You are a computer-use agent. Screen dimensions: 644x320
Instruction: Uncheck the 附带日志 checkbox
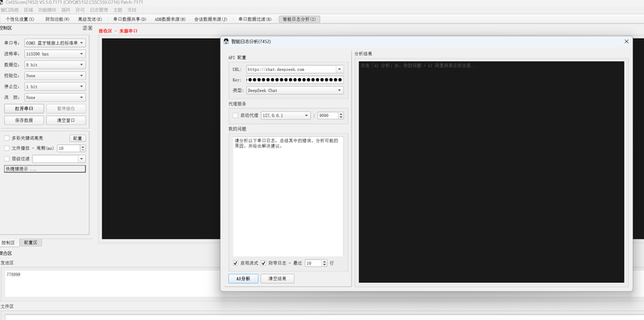click(264, 264)
